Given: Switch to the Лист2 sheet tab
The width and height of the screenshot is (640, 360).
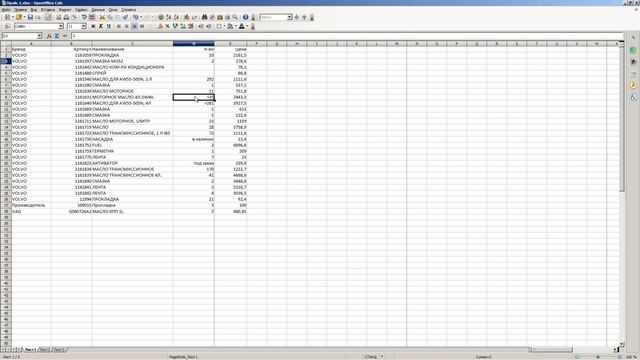Looking at the screenshot, I should click(44, 350).
